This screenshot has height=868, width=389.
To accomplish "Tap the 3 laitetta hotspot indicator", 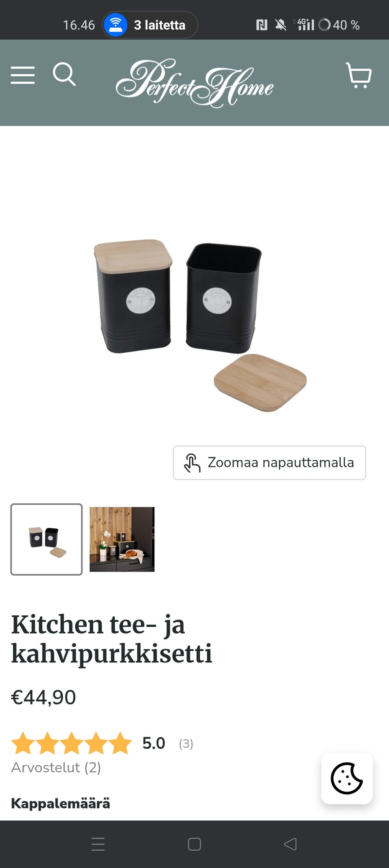I will [x=150, y=25].
